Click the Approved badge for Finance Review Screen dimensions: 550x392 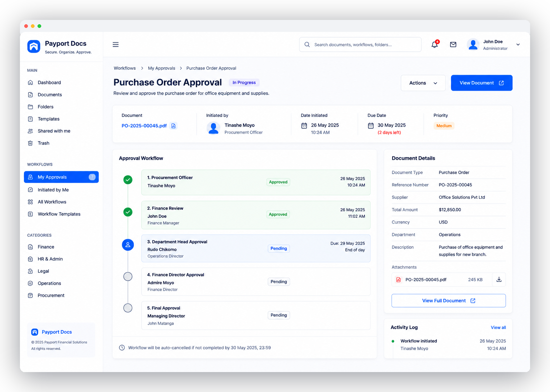point(278,214)
